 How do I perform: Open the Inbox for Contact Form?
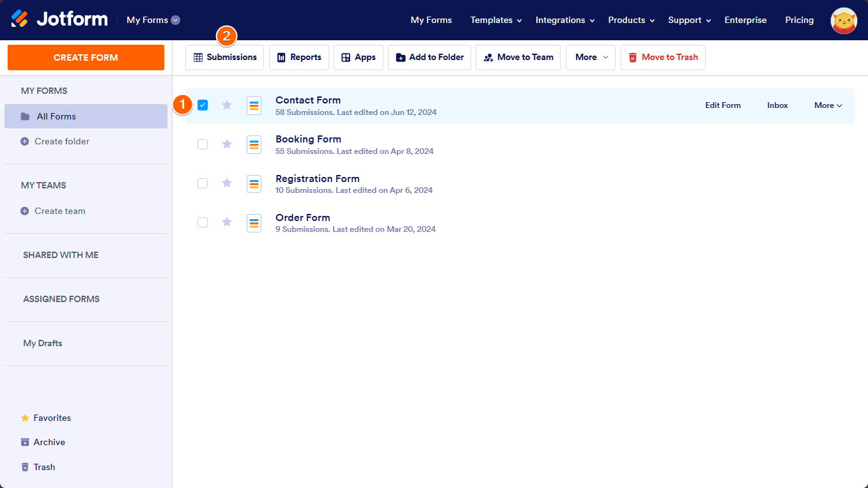[777, 105]
